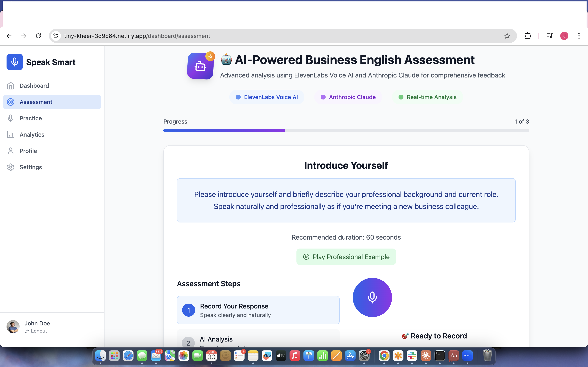Select the Record Your Response step
This screenshot has height=367, width=588.
point(258,310)
